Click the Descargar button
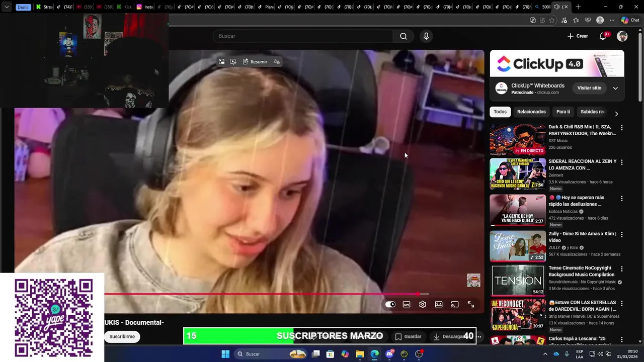The height and width of the screenshot is (362, 644). (x=449, y=336)
